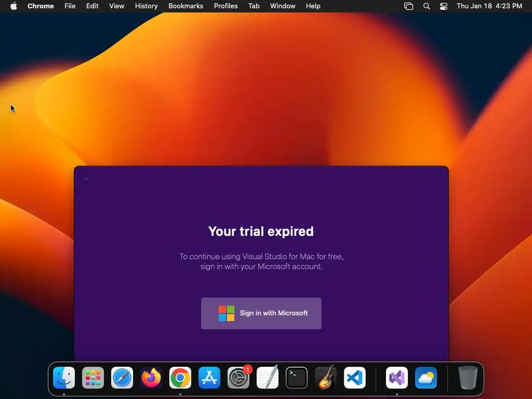The height and width of the screenshot is (399, 532).
Task: Open the File menu
Action: 70,6
